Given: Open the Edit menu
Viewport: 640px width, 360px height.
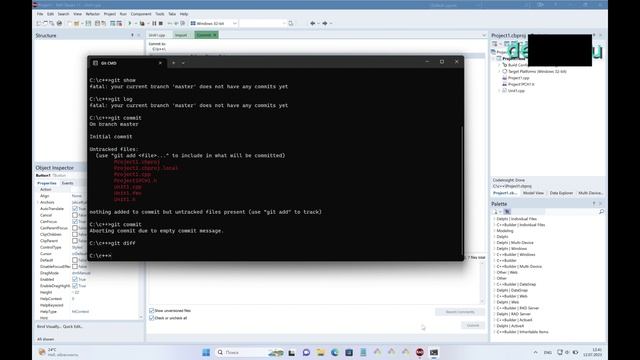Looking at the screenshot, I should pos(51,14).
